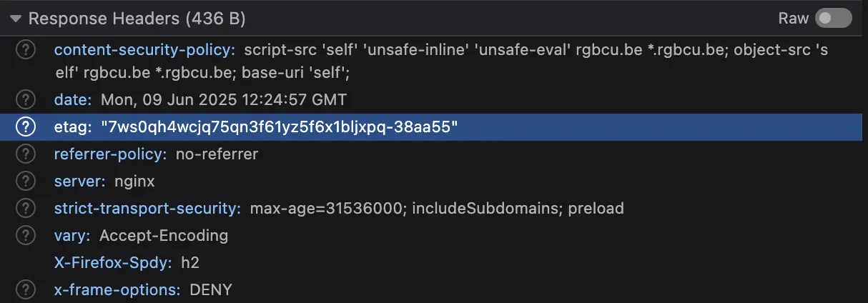Click help icon next to date header
The width and height of the screenshot is (868, 303).
click(26, 99)
